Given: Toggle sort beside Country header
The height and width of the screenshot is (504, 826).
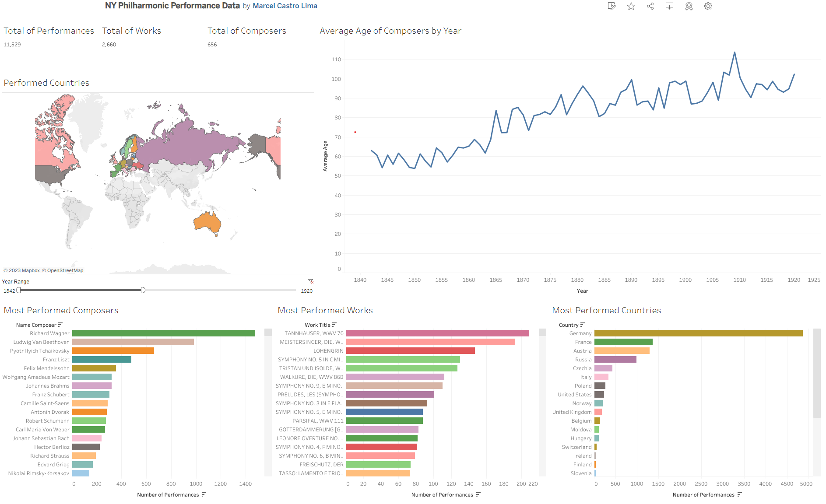Looking at the screenshot, I should tap(582, 325).
